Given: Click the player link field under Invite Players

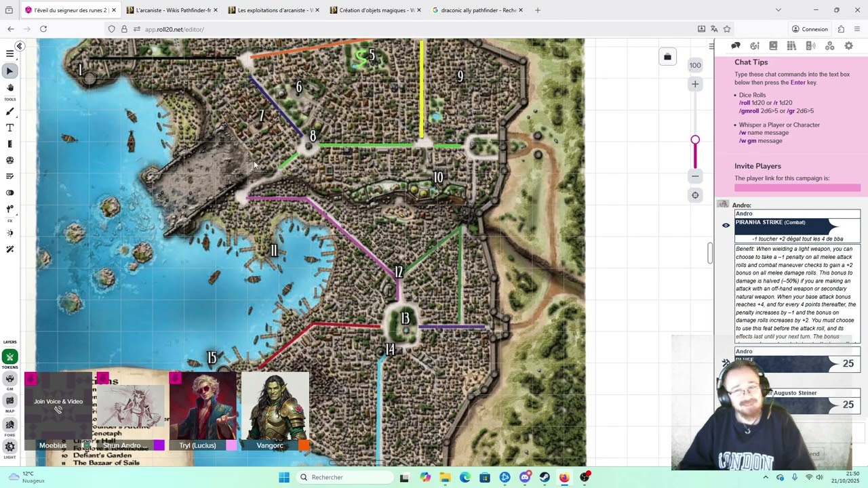Looking at the screenshot, I should (797, 188).
